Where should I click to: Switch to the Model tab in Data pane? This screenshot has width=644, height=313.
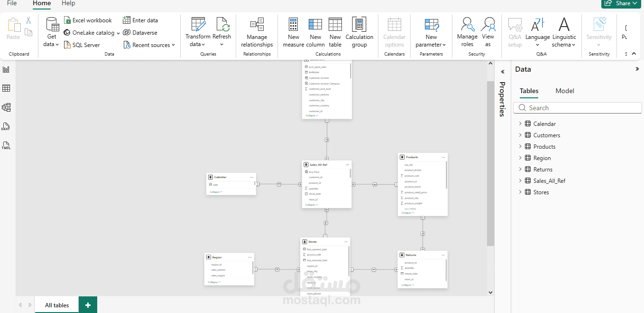565,91
